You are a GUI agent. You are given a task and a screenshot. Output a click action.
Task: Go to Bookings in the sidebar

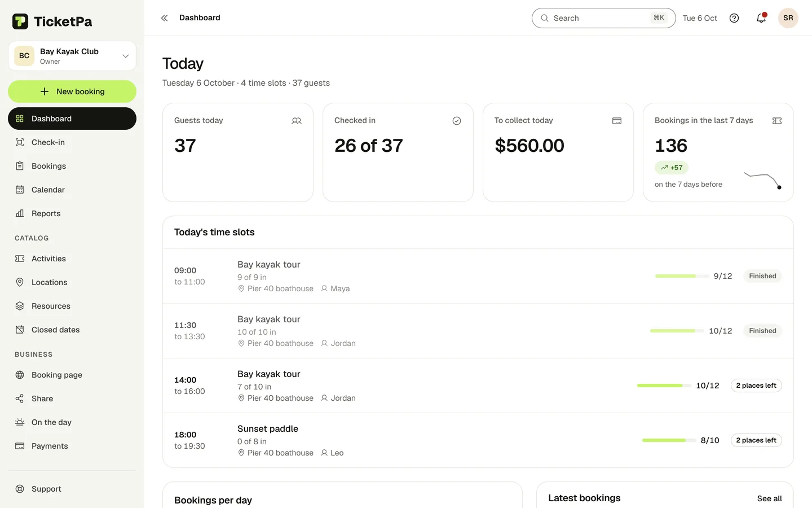pyautogui.click(x=72, y=166)
